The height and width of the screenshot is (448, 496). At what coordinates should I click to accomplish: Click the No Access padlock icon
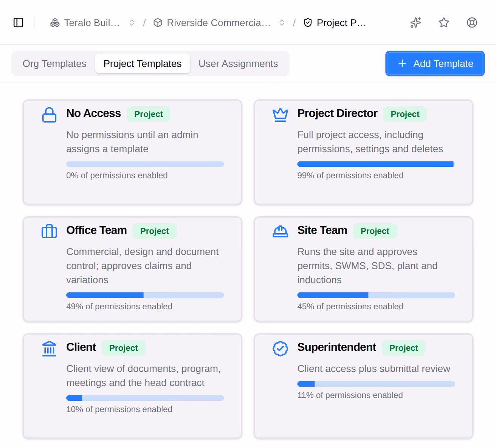pos(49,115)
